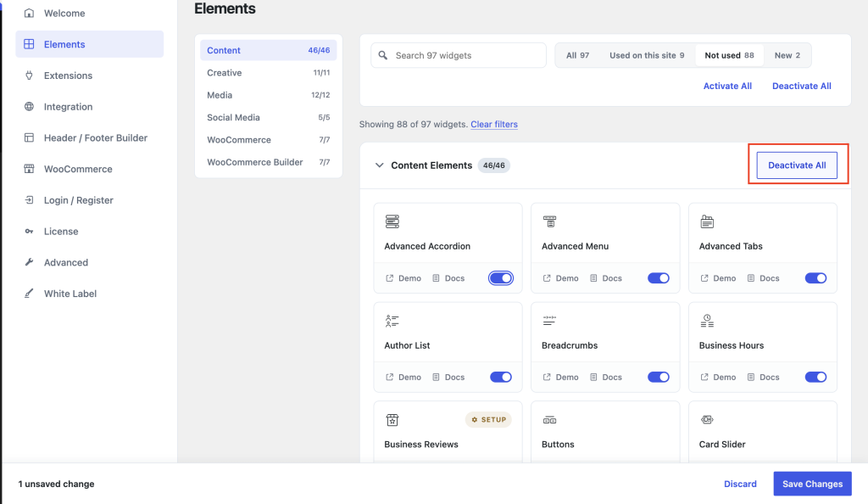This screenshot has width=868, height=504.
Task: Select the Media category
Action: point(269,95)
